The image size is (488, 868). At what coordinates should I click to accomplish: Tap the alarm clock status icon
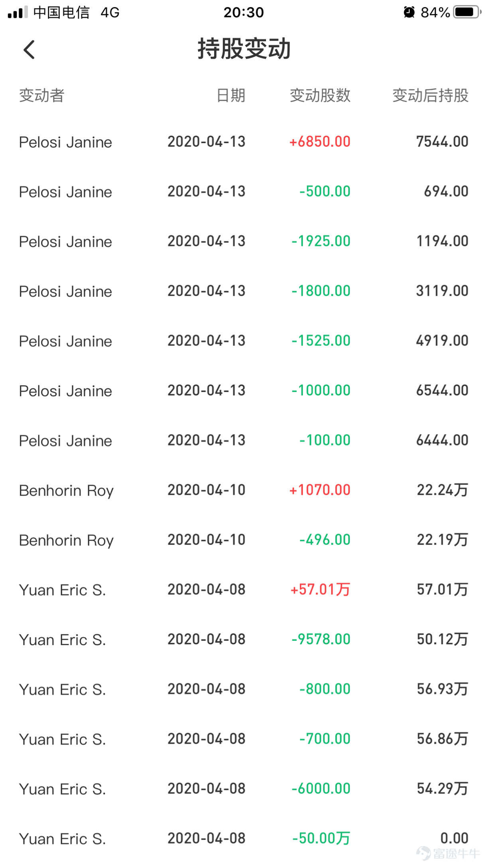[409, 12]
